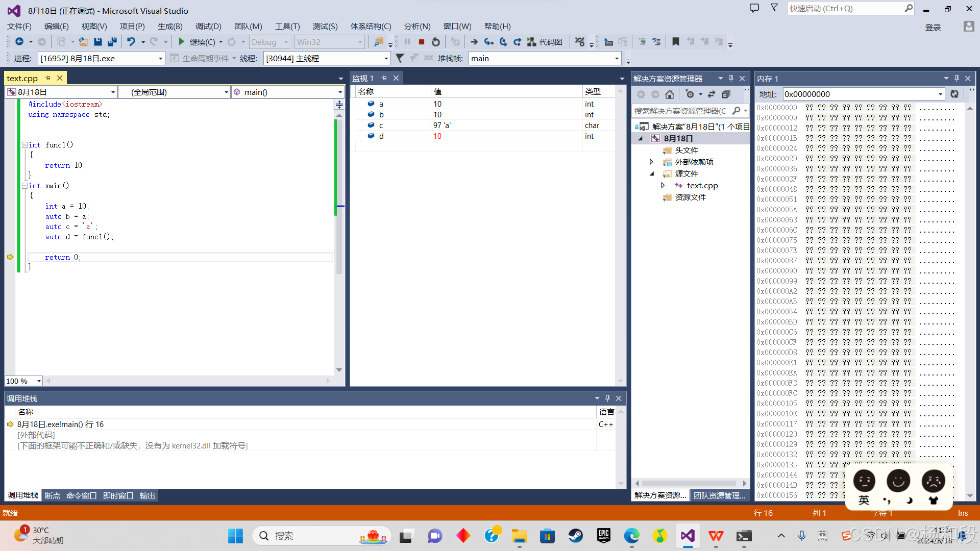Comment out the selected lines icon
Screen dimensions: 980x551
point(642,42)
